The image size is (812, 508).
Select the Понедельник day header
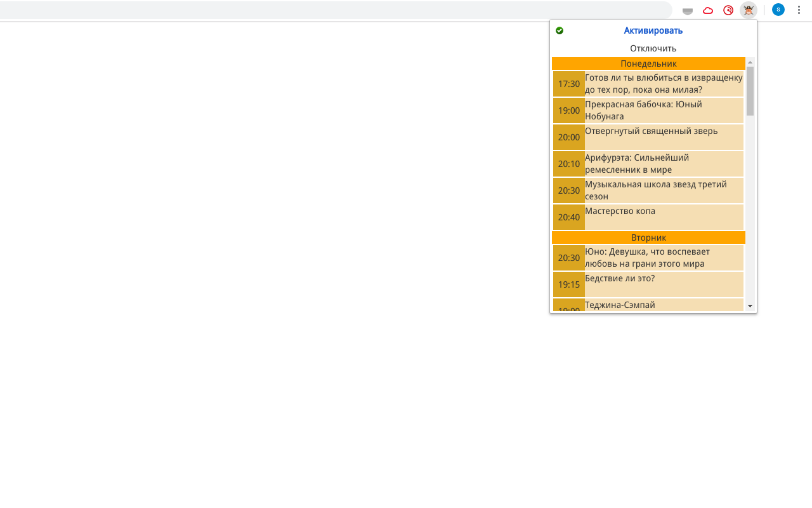(x=648, y=63)
